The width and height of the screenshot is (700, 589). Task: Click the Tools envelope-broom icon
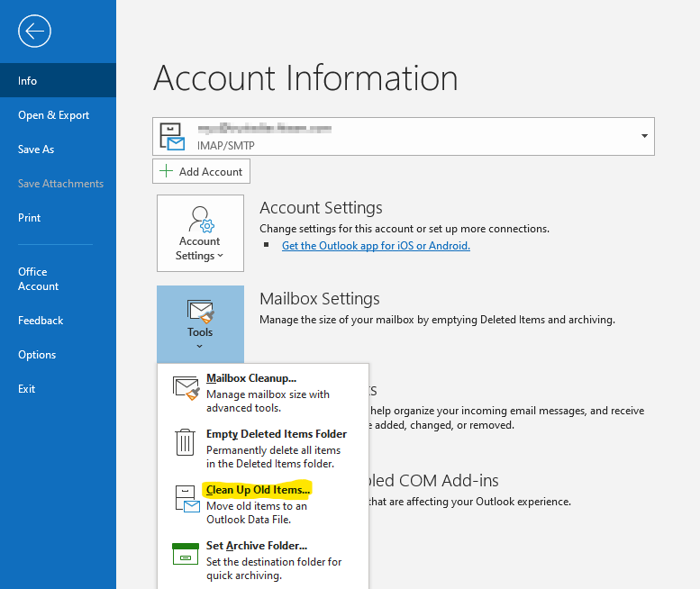point(200,312)
